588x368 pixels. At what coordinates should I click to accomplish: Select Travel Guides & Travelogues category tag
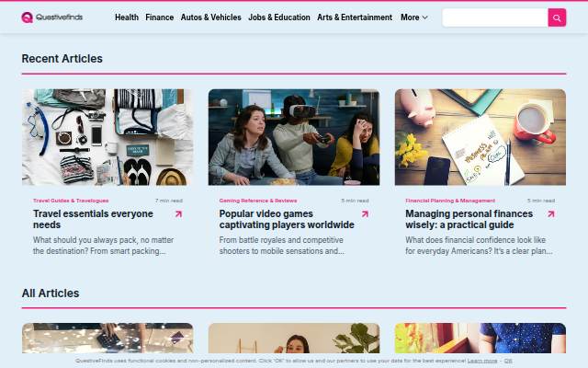(71, 201)
